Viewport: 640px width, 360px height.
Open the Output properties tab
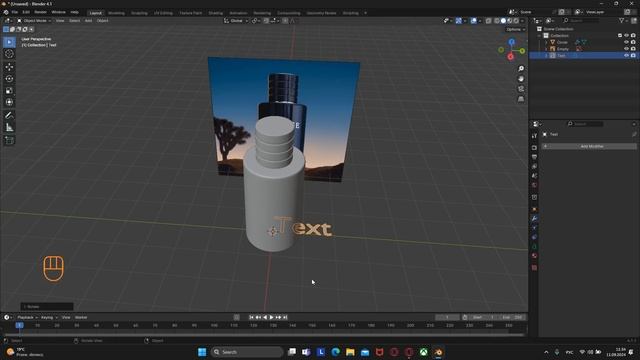(x=534, y=157)
